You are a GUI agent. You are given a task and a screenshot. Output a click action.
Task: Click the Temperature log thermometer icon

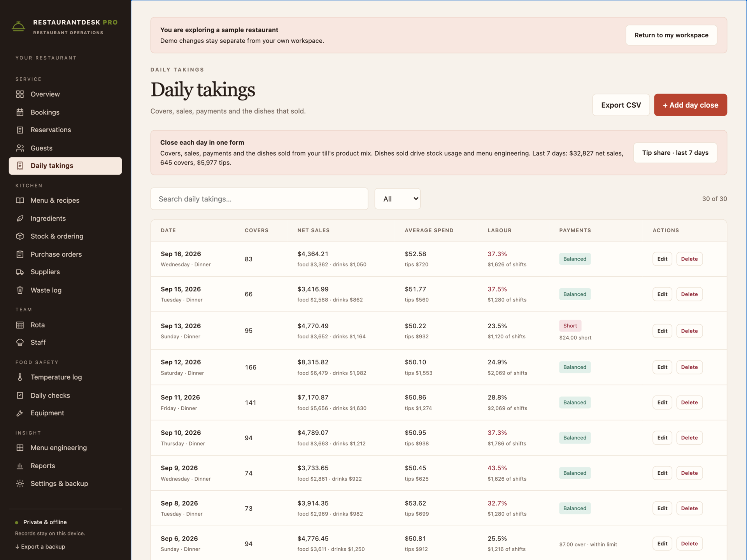tap(20, 377)
